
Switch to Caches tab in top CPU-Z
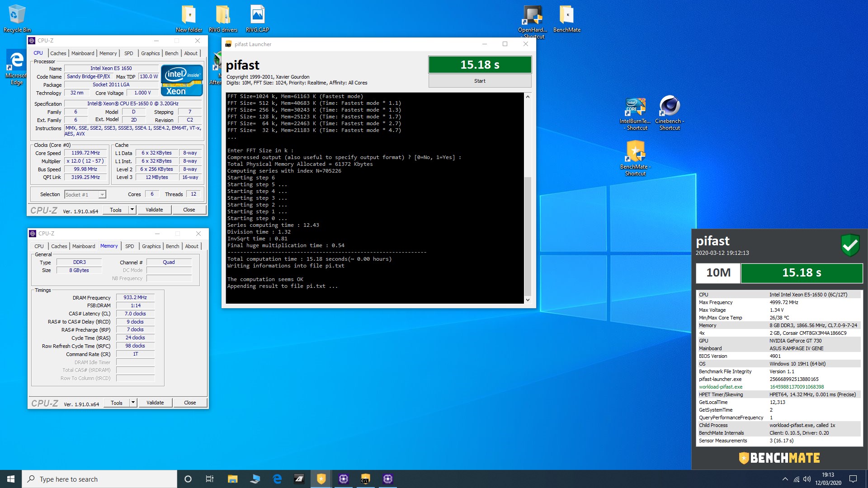coord(58,53)
